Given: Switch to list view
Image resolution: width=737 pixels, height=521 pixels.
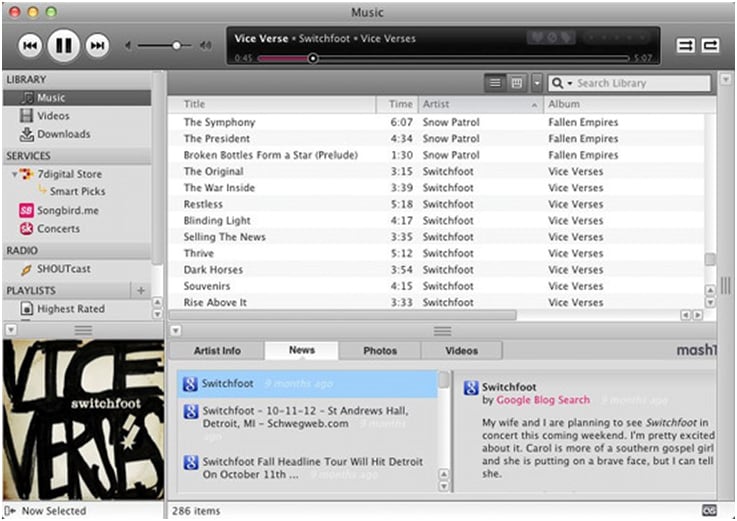Looking at the screenshot, I should (x=495, y=83).
